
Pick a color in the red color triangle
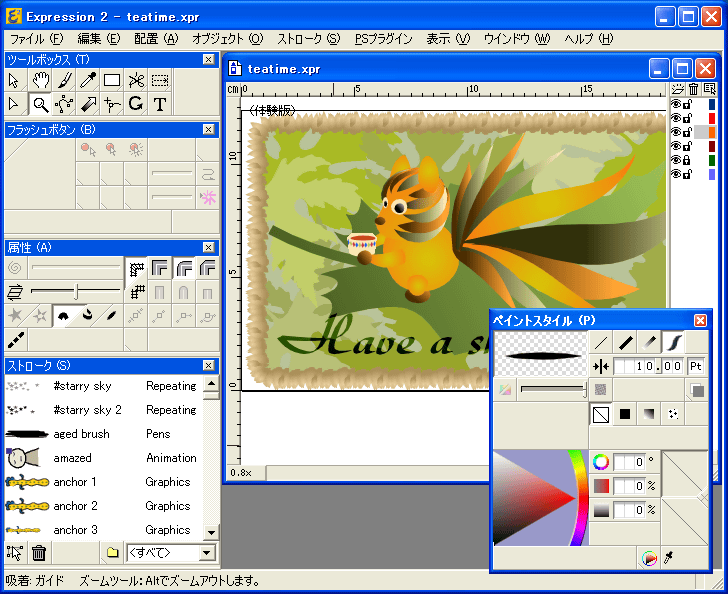pyautogui.click(x=534, y=498)
